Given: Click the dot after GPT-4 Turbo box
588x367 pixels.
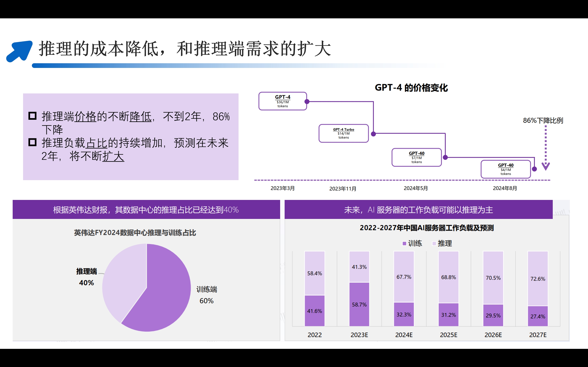Looking at the screenshot, I should 374,134.
